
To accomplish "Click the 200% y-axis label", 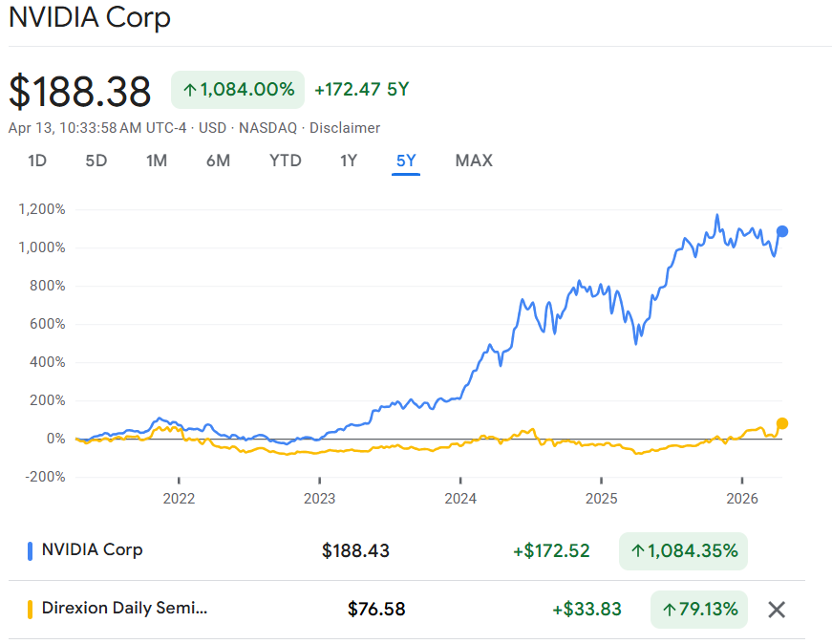I will point(47,400).
